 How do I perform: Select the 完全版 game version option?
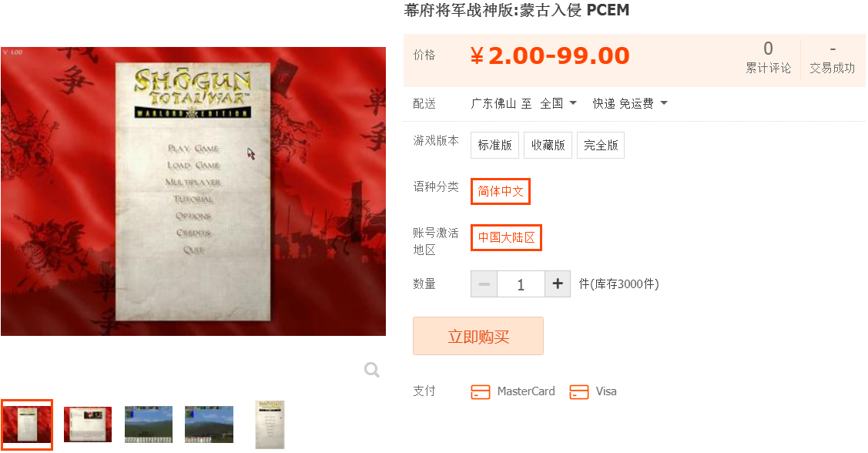[x=601, y=145]
